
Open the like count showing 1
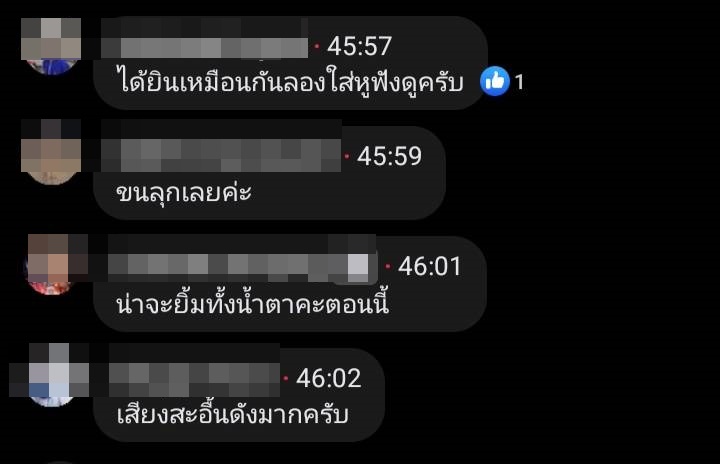point(519,83)
